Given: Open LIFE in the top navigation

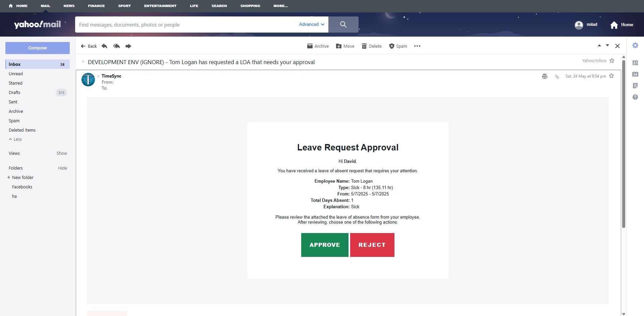Looking at the screenshot, I should (x=194, y=6).
